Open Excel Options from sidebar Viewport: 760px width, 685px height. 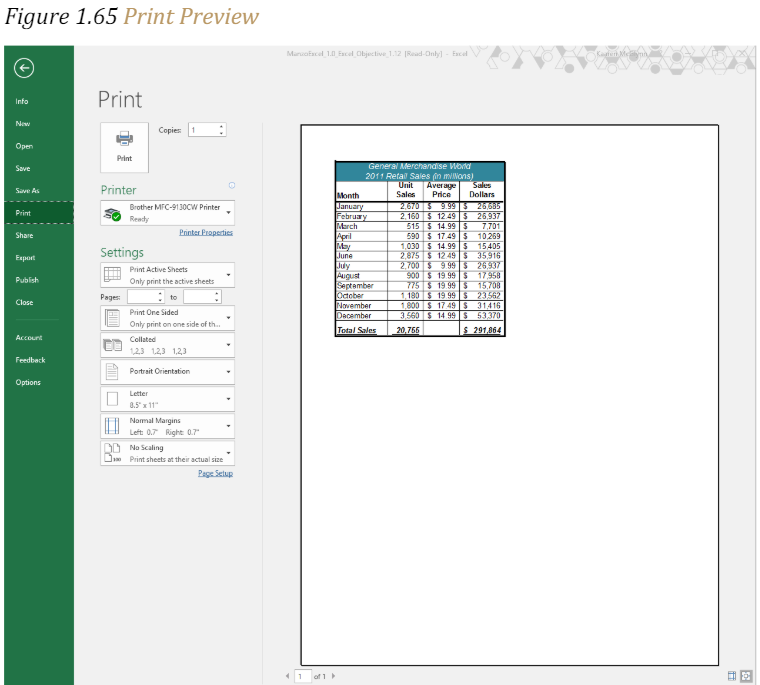28,382
